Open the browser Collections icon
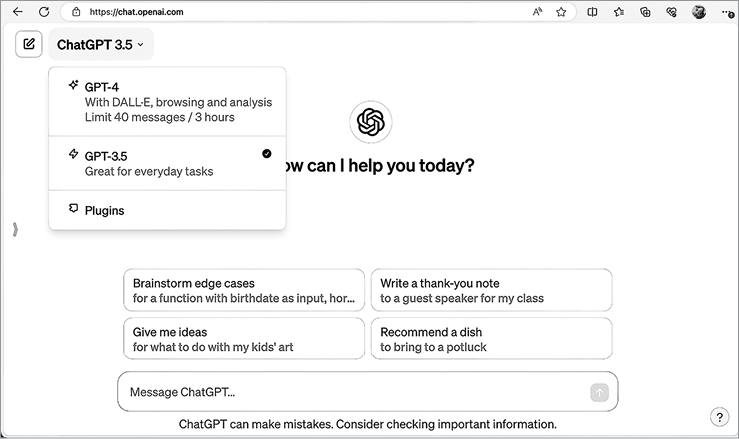The image size is (739, 439). click(646, 12)
